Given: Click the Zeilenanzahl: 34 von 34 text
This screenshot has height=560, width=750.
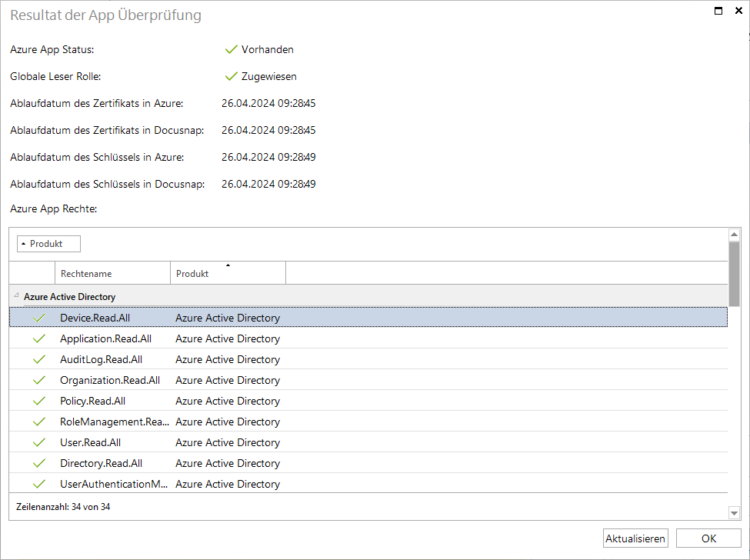Looking at the screenshot, I should (x=63, y=506).
